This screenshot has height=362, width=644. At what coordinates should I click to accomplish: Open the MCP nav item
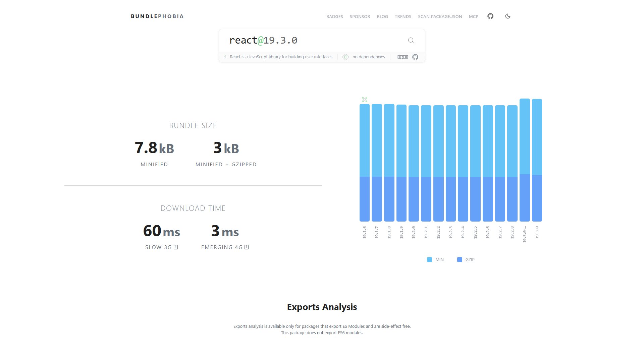474,16
